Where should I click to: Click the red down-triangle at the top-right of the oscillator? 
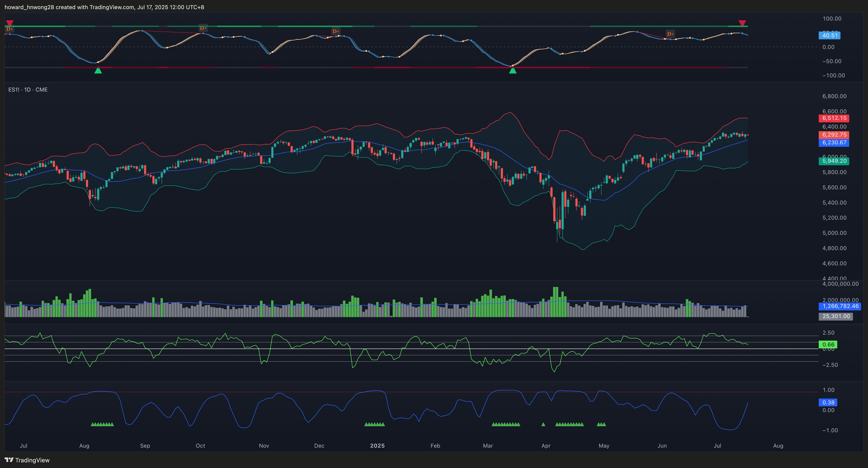742,23
